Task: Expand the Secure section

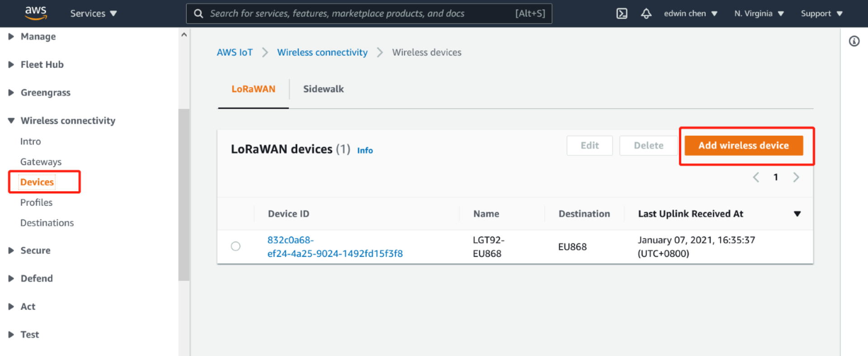Action: 29,251
